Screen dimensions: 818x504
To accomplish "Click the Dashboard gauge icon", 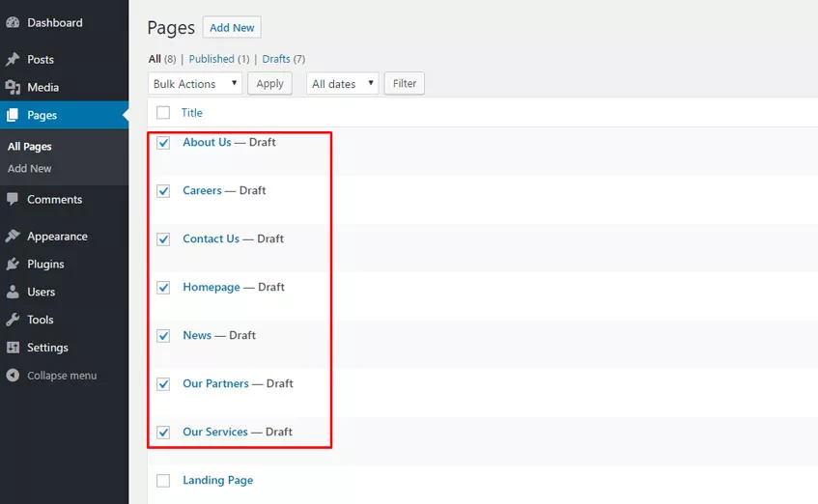I will coord(13,22).
